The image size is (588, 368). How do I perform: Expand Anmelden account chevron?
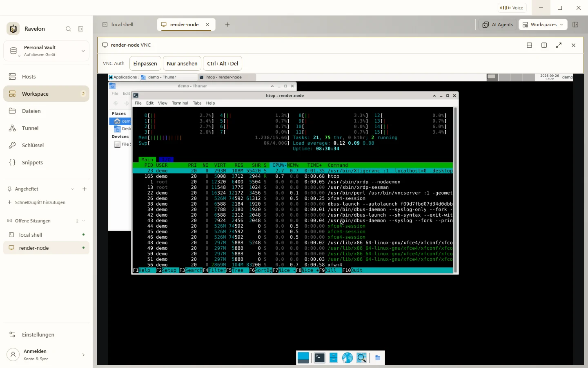point(83,355)
